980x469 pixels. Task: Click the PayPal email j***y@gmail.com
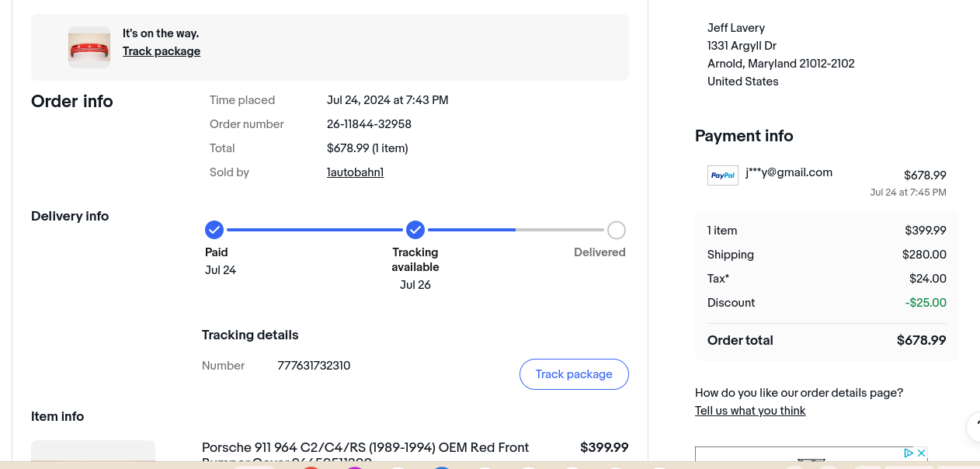(789, 172)
